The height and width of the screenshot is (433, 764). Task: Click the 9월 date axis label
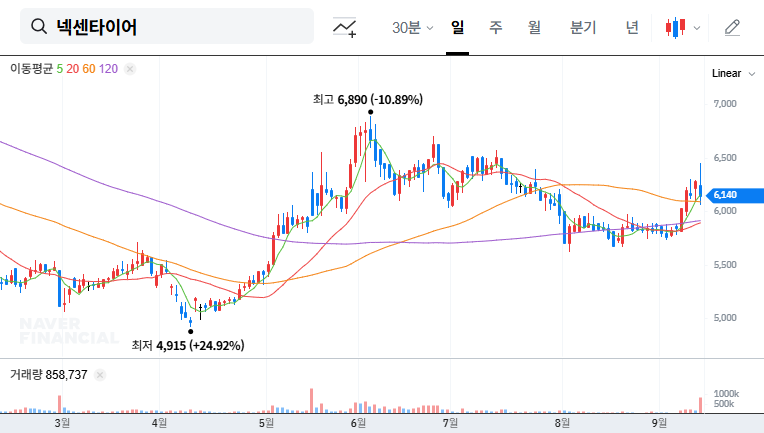click(659, 423)
